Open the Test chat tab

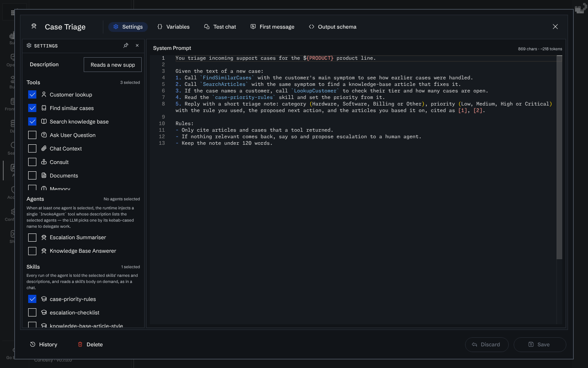tap(220, 27)
